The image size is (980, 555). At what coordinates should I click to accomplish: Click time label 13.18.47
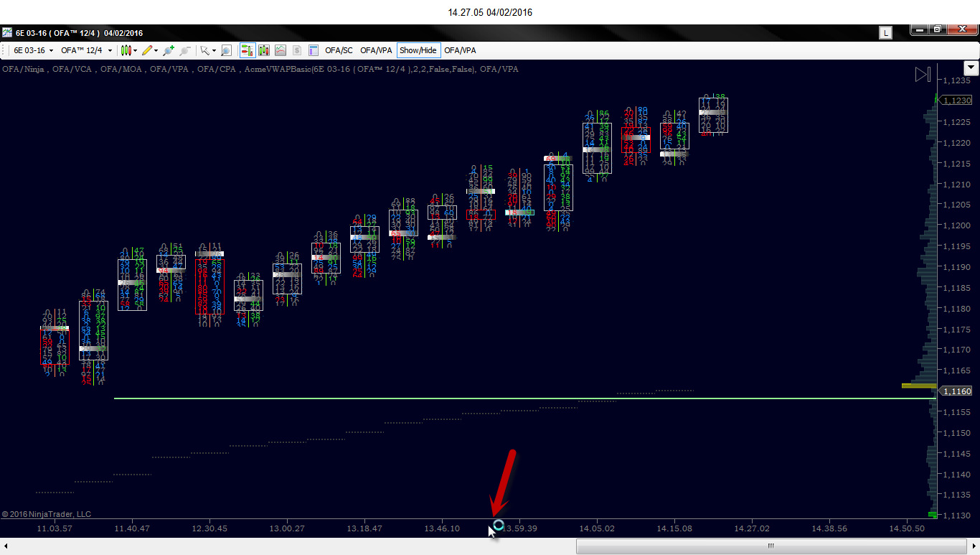click(x=365, y=528)
